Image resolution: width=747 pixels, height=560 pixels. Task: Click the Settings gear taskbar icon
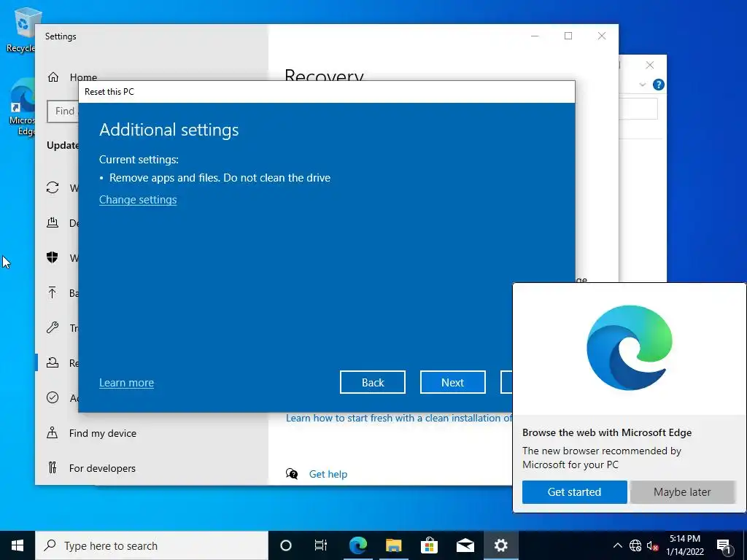pos(500,545)
